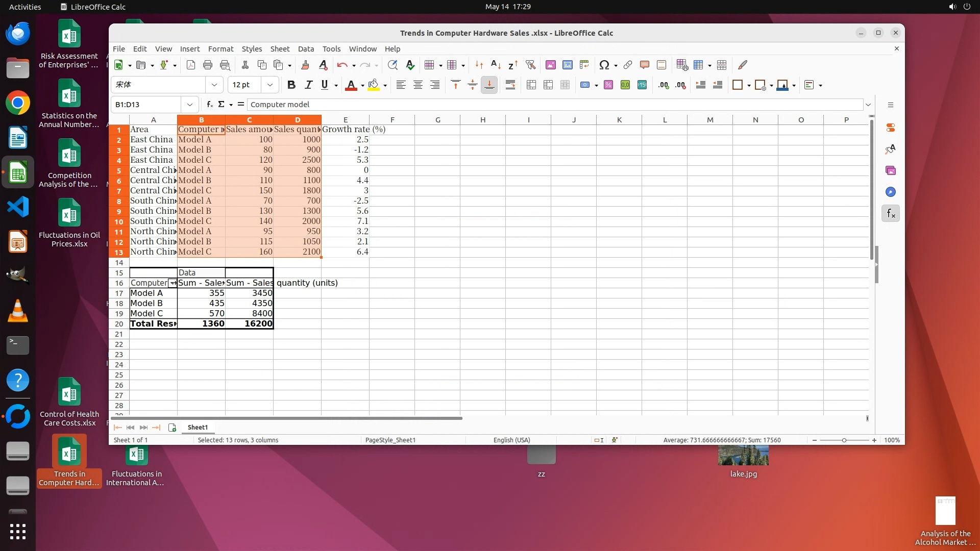Click the AutoFilter funnel icon

pyautogui.click(x=530, y=65)
